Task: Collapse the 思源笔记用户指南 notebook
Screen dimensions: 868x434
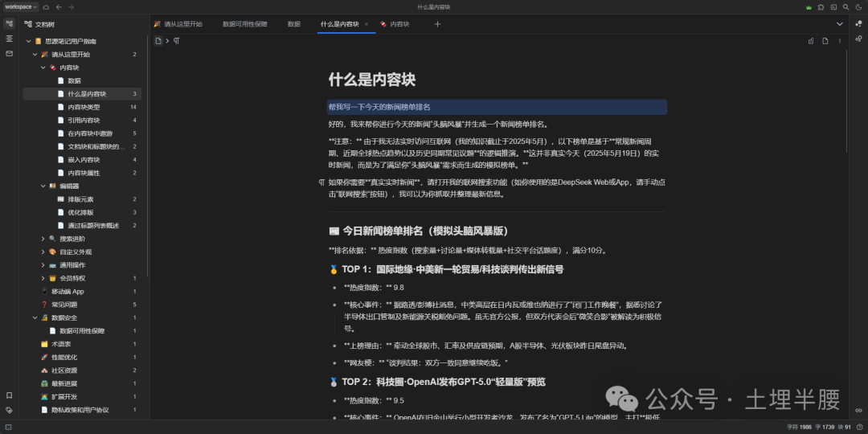Action: click(x=29, y=42)
